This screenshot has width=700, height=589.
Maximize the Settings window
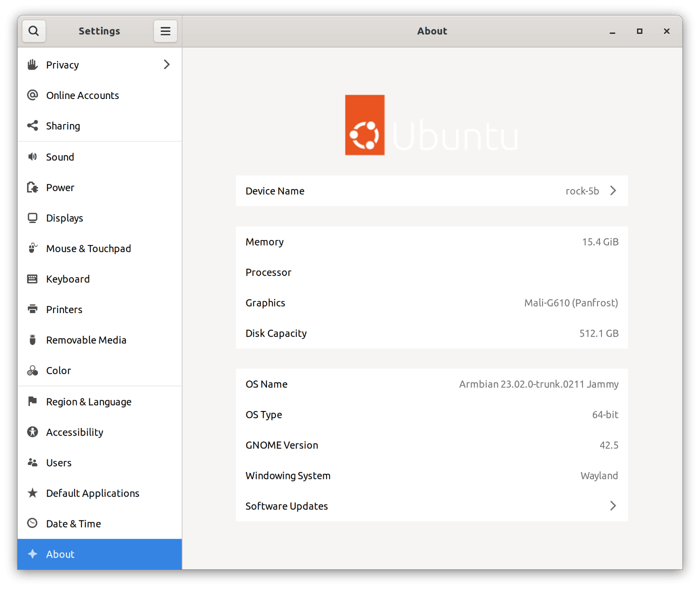click(639, 31)
